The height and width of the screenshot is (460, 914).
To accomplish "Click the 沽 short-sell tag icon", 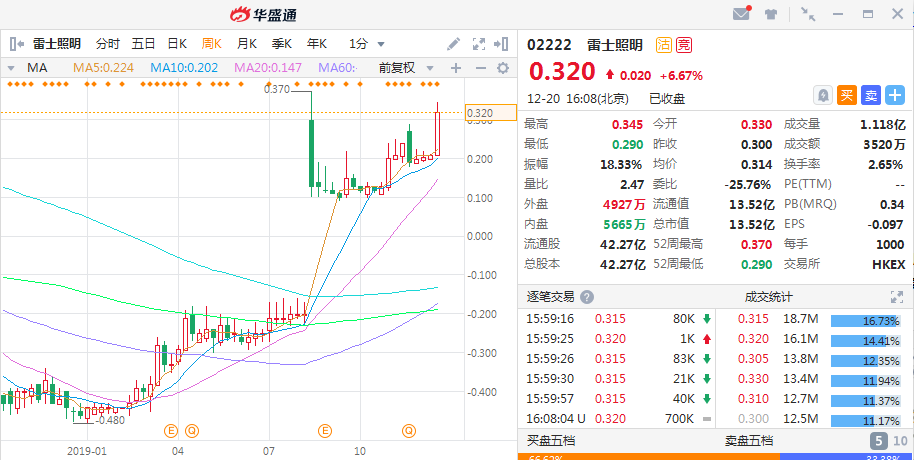I will (x=663, y=45).
